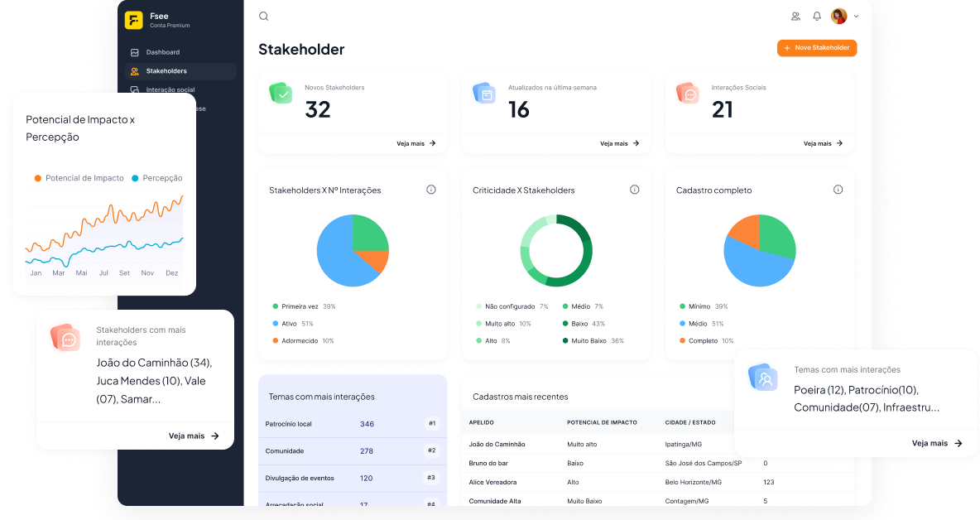980x520 pixels.
Task: Open Dashboard in the sidebar
Action: coord(162,52)
